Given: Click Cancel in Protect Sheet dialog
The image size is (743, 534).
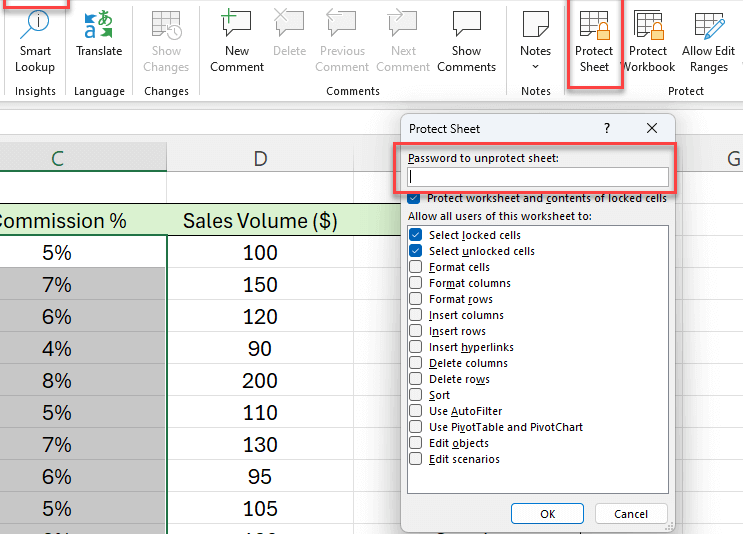Looking at the screenshot, I should click(631, 514).
